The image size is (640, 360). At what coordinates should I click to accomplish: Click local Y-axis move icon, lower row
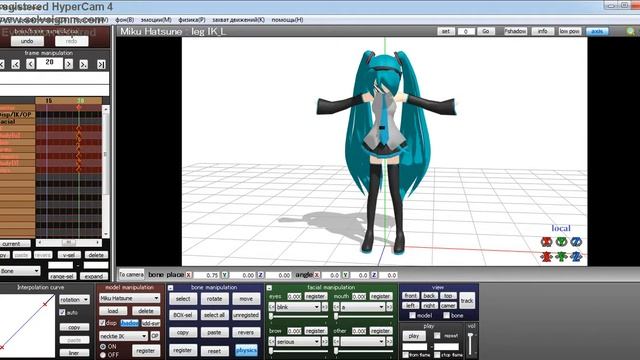point(562,256)
